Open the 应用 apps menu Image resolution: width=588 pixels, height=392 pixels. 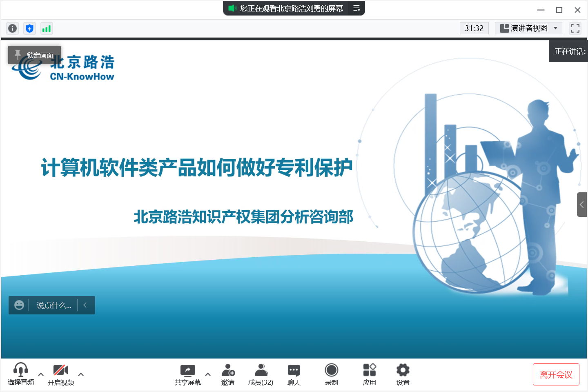[x=370, y=374]
